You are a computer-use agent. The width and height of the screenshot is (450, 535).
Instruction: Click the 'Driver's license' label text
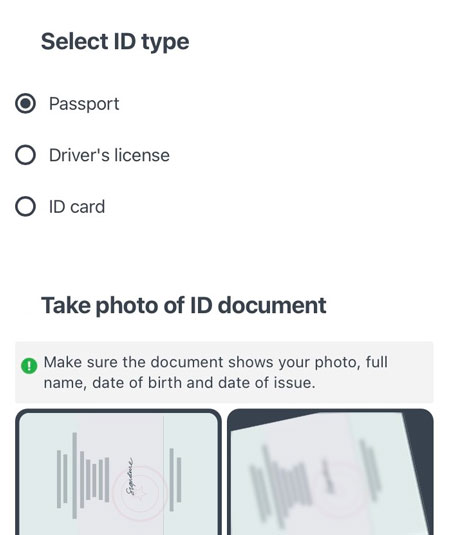pos(109,155)
